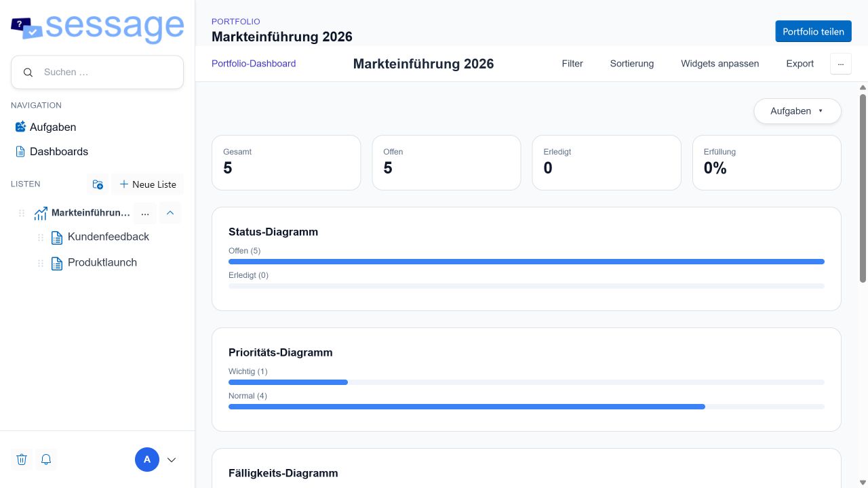Click the user avatar A
868x488 pixels.
[147, 460]
